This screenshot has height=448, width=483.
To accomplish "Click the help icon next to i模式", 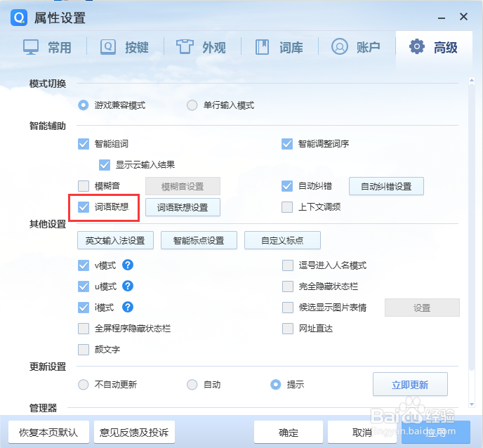I will (x=128, y=307).
